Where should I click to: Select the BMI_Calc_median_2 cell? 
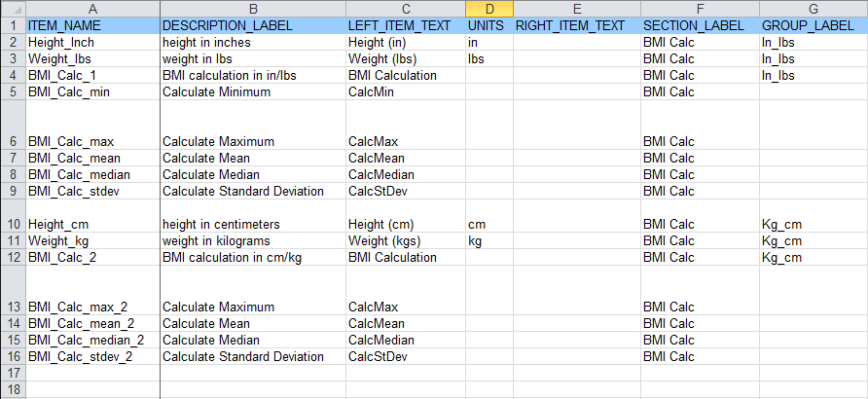pyautogui.click(x=92, y=340)
